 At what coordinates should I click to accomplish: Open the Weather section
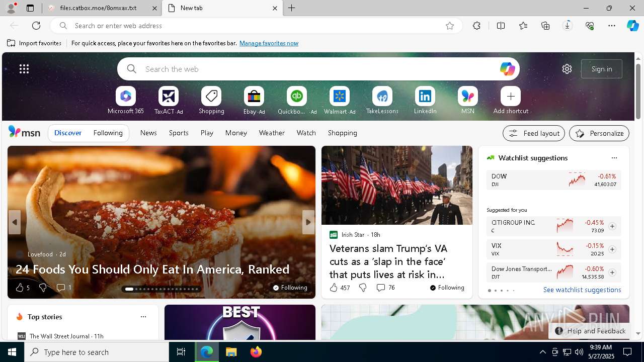(272, 133)
